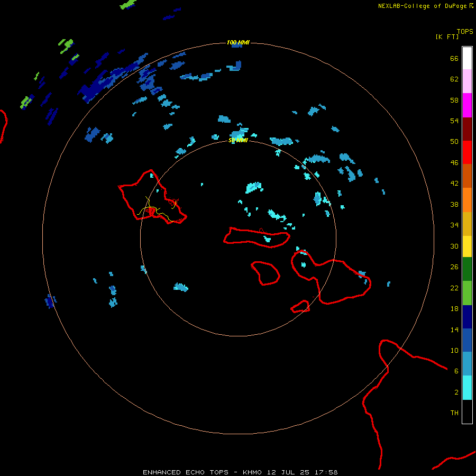Image resolution: width=476 pixels, height=476 pixels.
Task: Click the 'TOPS' legend heading
Action: (465, 31)
